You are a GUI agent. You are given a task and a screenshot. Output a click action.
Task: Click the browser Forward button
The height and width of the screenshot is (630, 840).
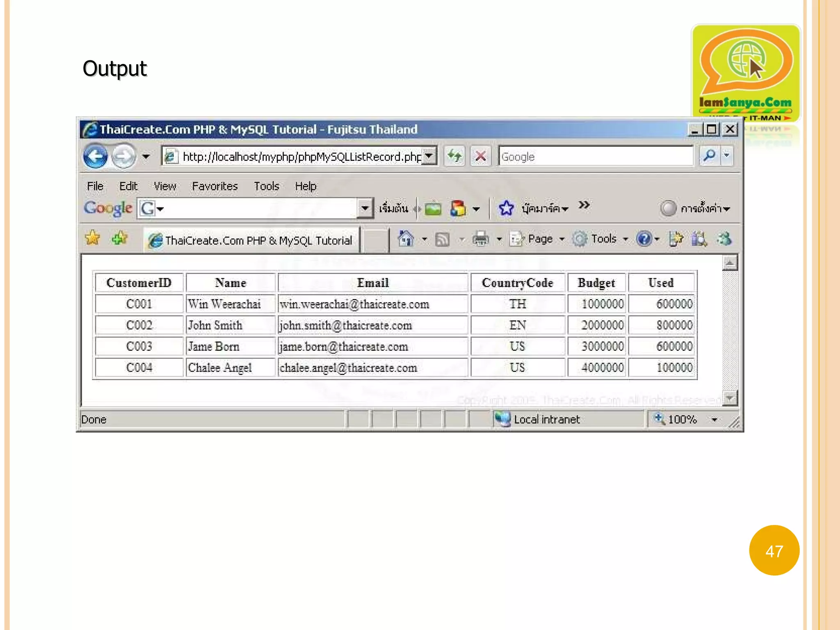pos(123,156)
